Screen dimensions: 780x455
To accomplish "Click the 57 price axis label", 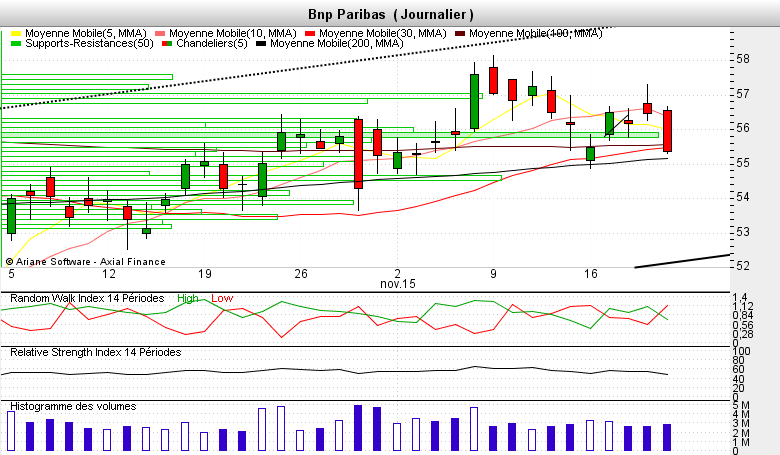I will point(743,94).
